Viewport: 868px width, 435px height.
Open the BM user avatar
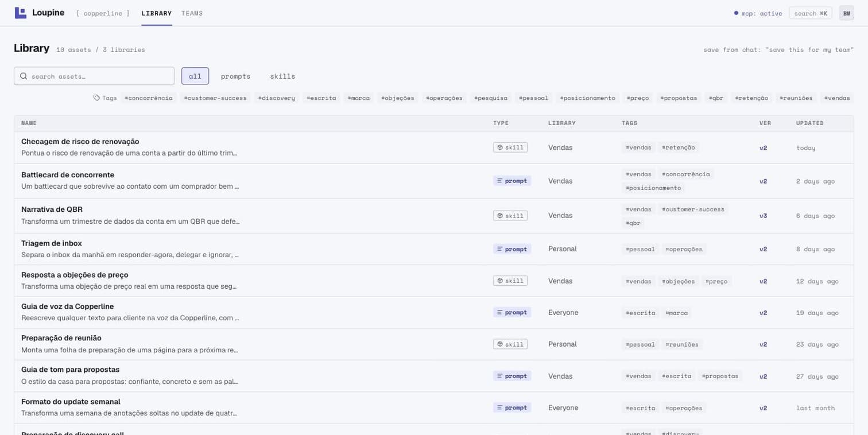coord(847,13)
